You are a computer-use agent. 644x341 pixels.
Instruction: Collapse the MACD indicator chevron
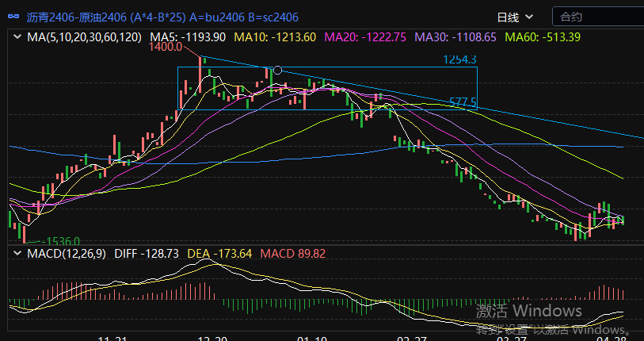[x=17, y=253]
